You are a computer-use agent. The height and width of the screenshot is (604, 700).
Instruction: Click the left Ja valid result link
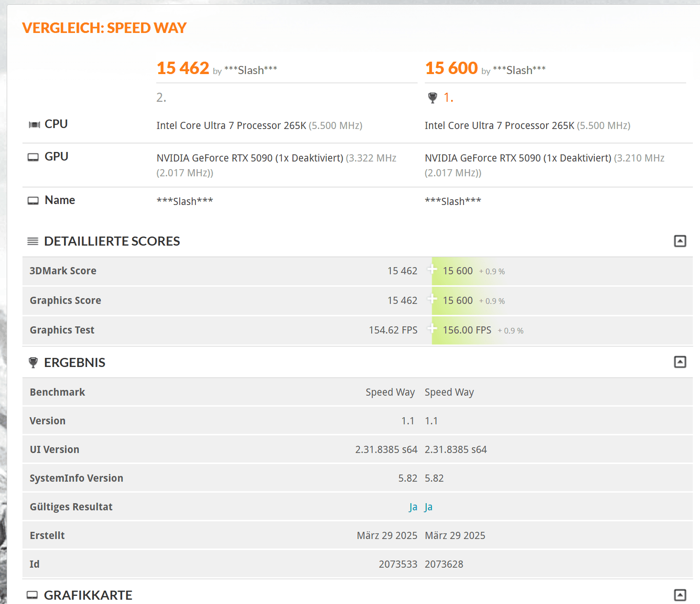[x=413, y=507]
